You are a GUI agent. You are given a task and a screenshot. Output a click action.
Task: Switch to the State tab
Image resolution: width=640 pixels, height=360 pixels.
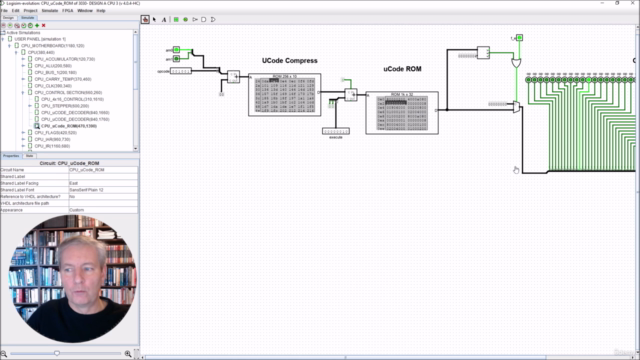tap(29, 156)
